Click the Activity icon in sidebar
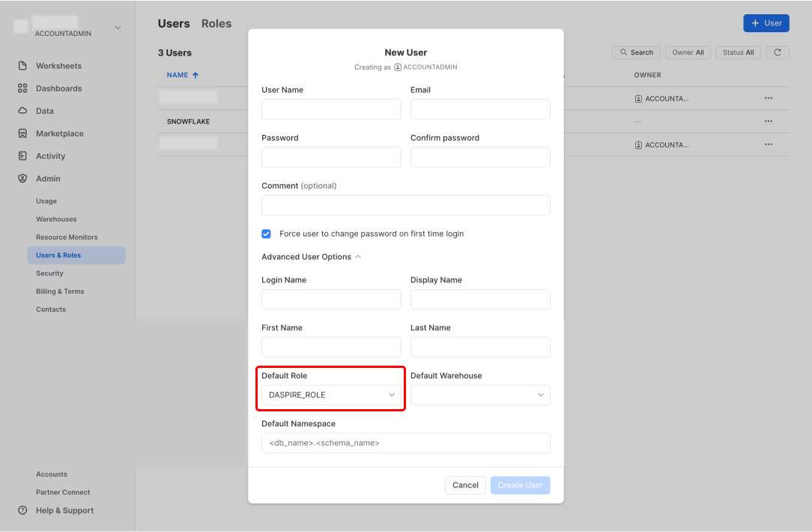This screenshot has height=532, width=812. (22, 156)
